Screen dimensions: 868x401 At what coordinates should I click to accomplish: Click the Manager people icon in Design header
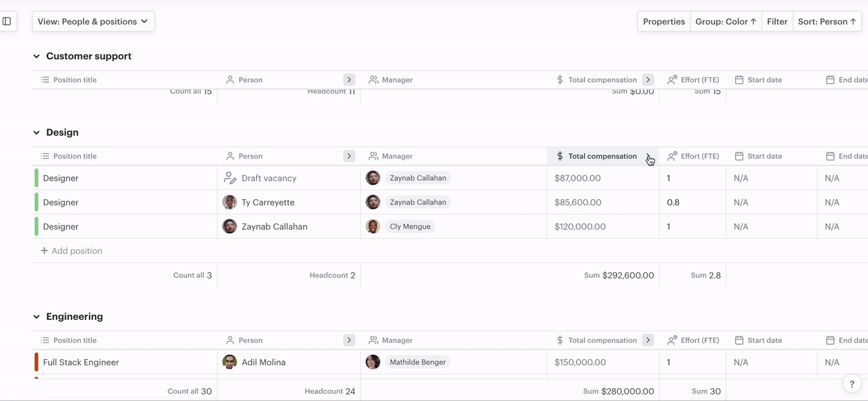373,156
